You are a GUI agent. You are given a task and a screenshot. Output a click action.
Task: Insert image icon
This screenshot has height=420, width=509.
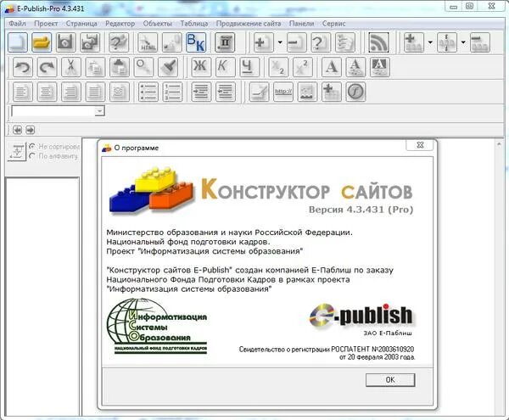[307, 92]
